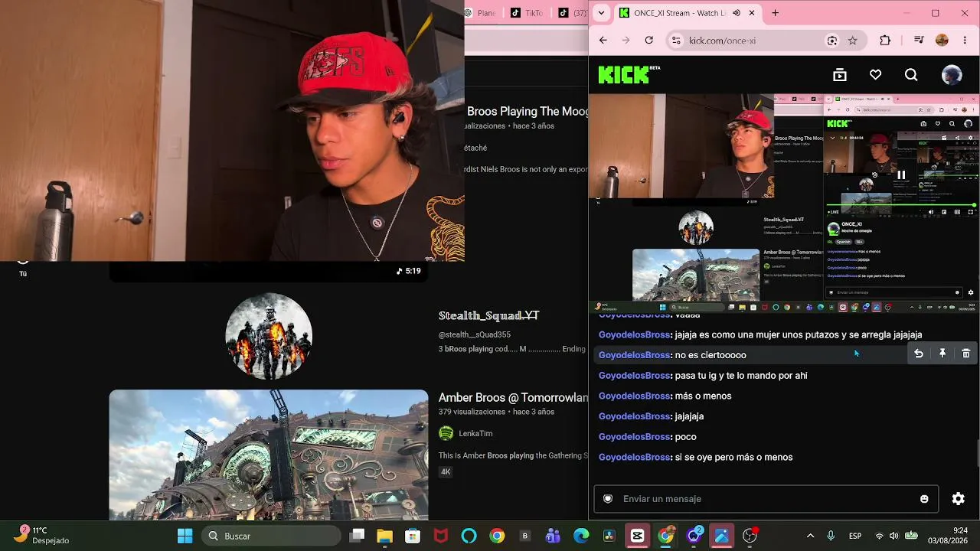Open Task View from taskbar

tap(357, 536)
